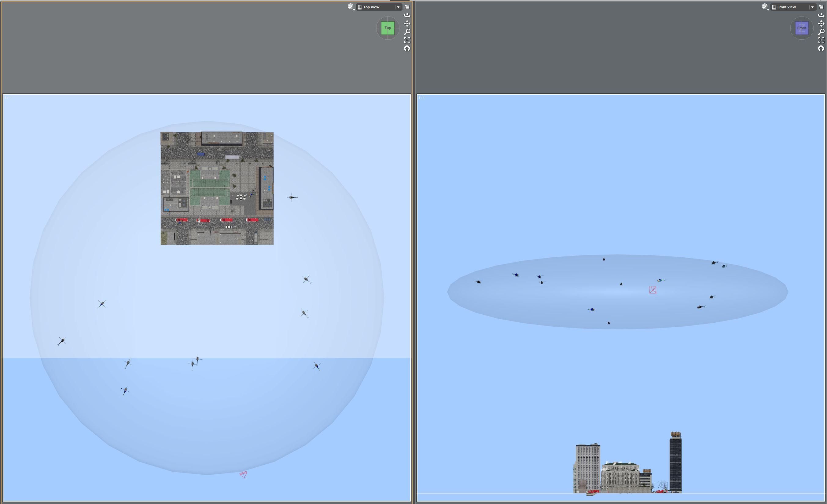
Task: Select the red crossed marker in Front View
Action: 652,290
